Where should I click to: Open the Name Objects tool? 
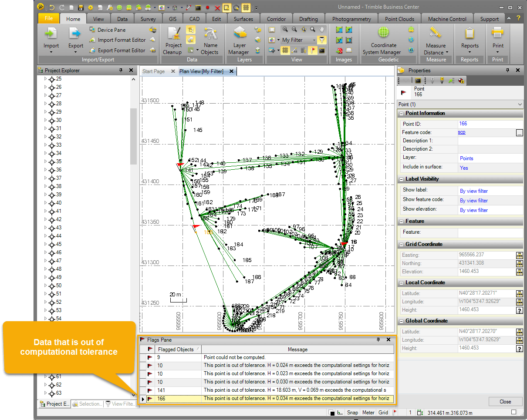[x=210, y=40]
